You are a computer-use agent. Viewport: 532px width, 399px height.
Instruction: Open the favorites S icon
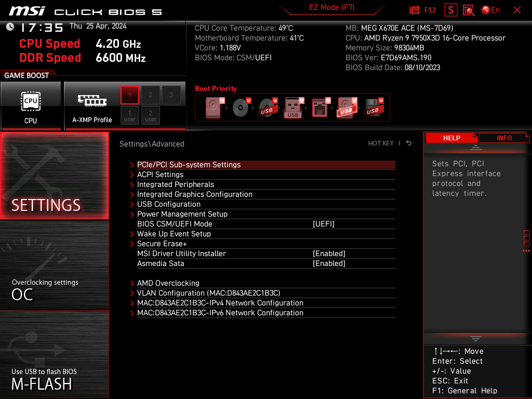coord(450,10)
